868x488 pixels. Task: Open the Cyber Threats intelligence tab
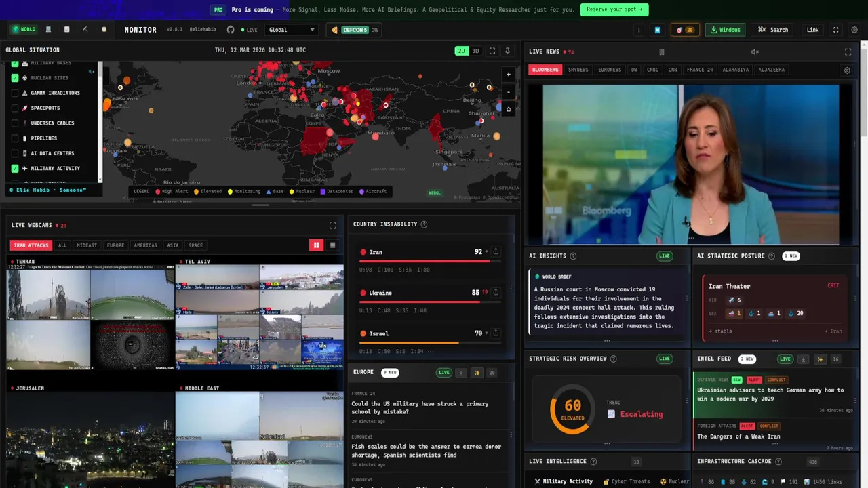627,481
